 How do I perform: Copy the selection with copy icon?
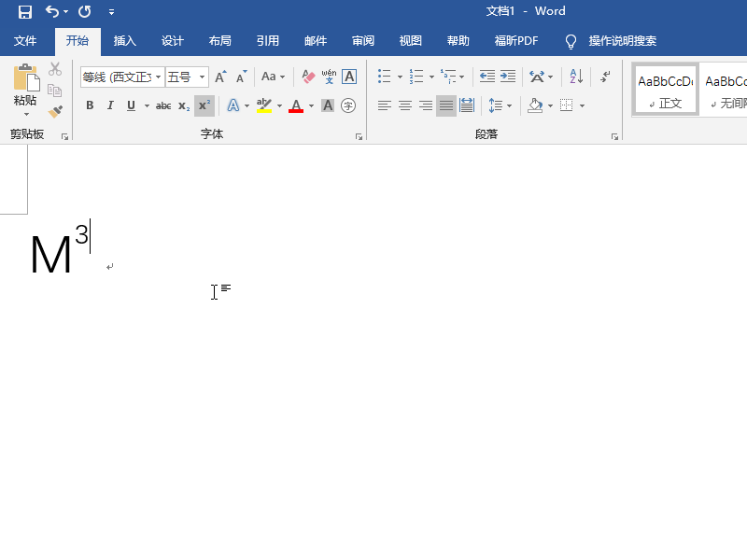(55, 91)
